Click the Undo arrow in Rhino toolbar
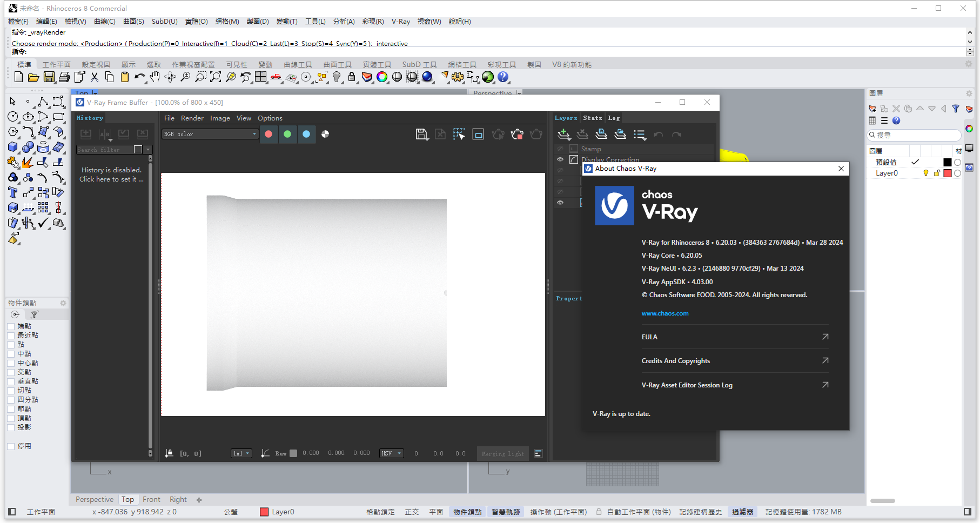 (x=140, y=77)
